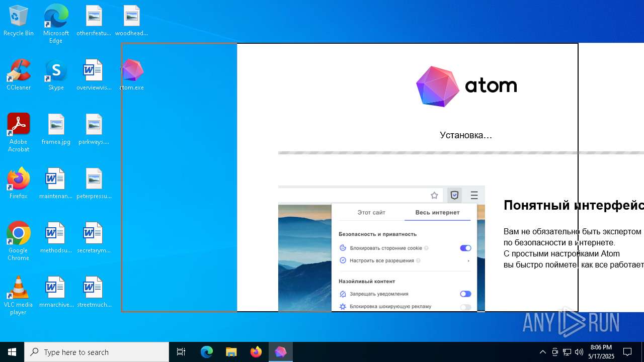Click 'Назойливый контент' section label
The width and height of the screenshot is (644, 362).
click(367, 281)
